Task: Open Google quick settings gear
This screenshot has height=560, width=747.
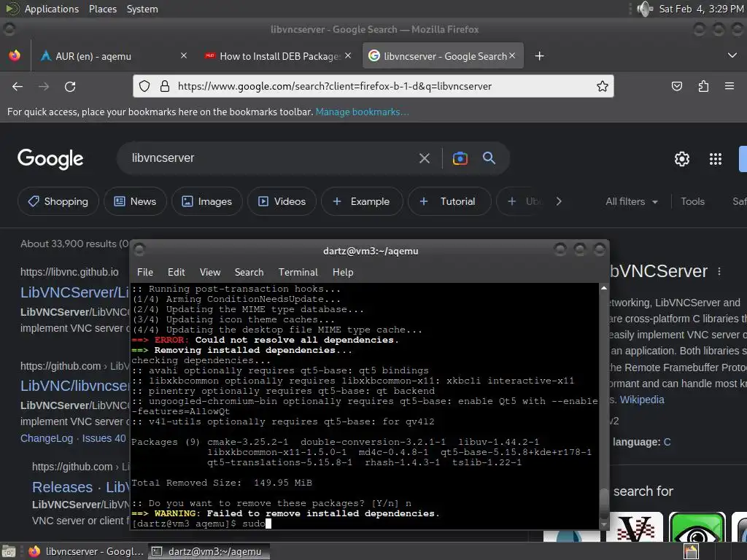Action: pyautogui.click(x=682, y=158)
